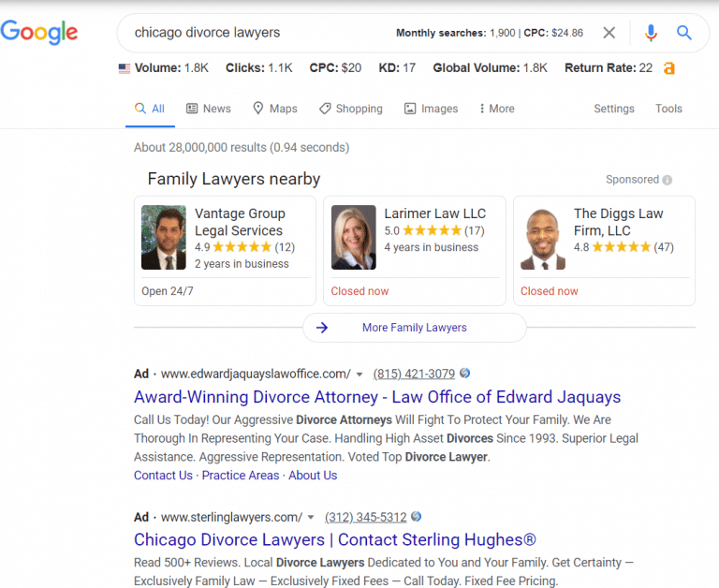Open the Practice Areas sitelink
Viewport: 719px width, 588px height.
(x=241, y=476)
